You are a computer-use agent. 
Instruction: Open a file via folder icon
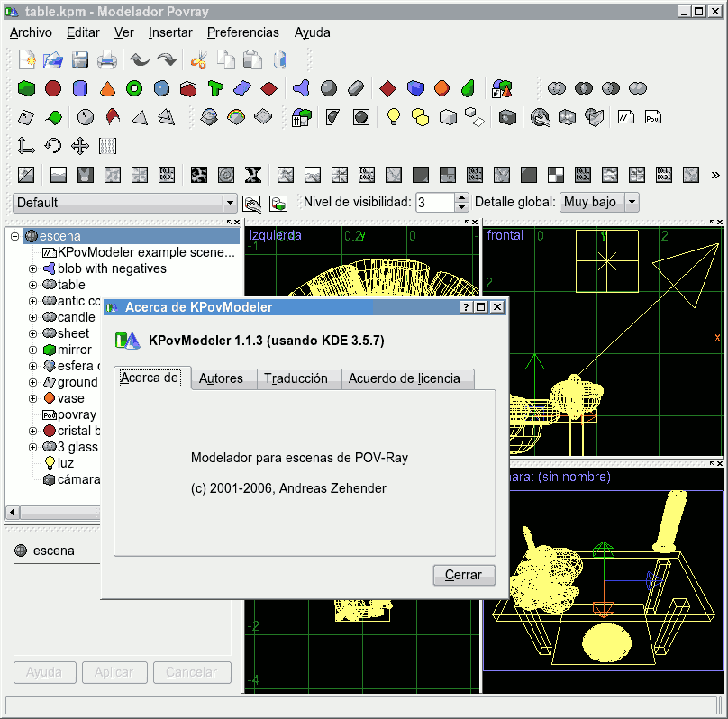53,59
